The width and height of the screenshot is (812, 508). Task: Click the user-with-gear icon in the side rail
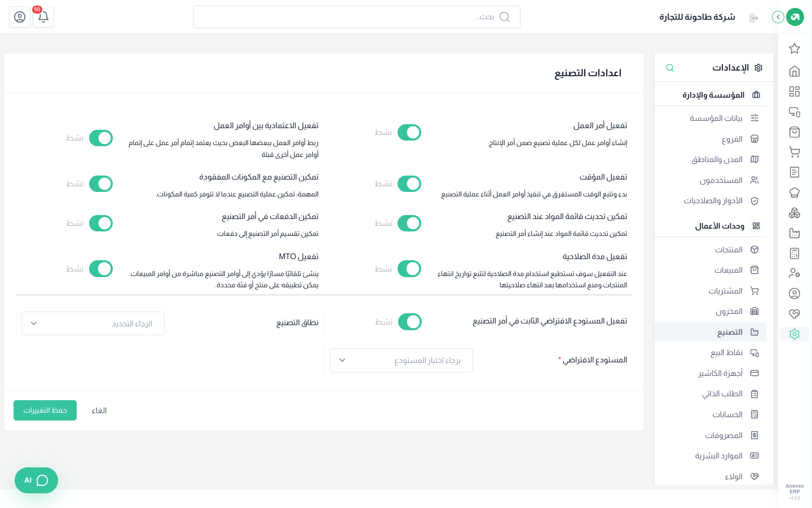pos(795,273)
